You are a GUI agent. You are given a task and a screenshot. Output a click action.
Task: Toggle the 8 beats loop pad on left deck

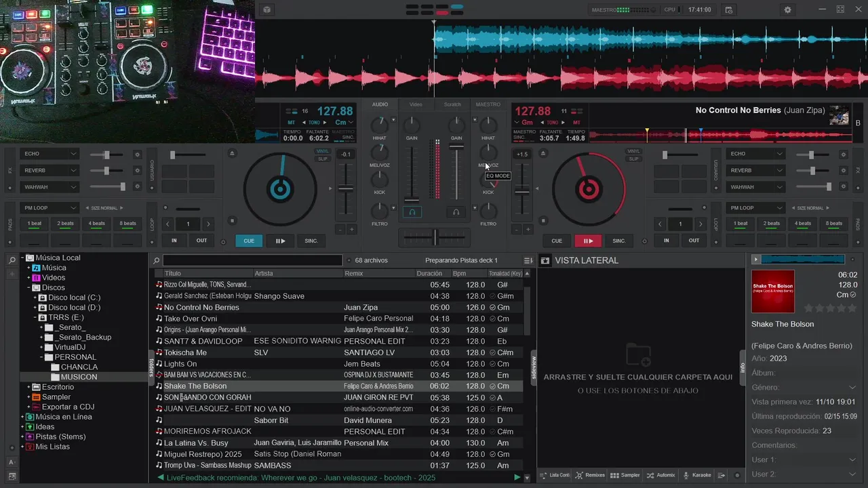(127, 223)
